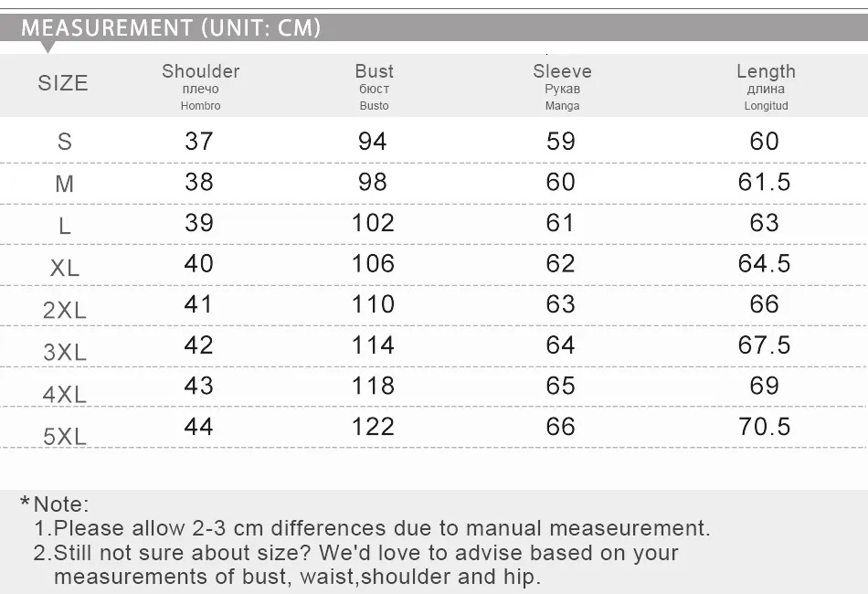Select the Sleeve column header
The width and height of the screenshot is (868, 594).
(562, 71)
